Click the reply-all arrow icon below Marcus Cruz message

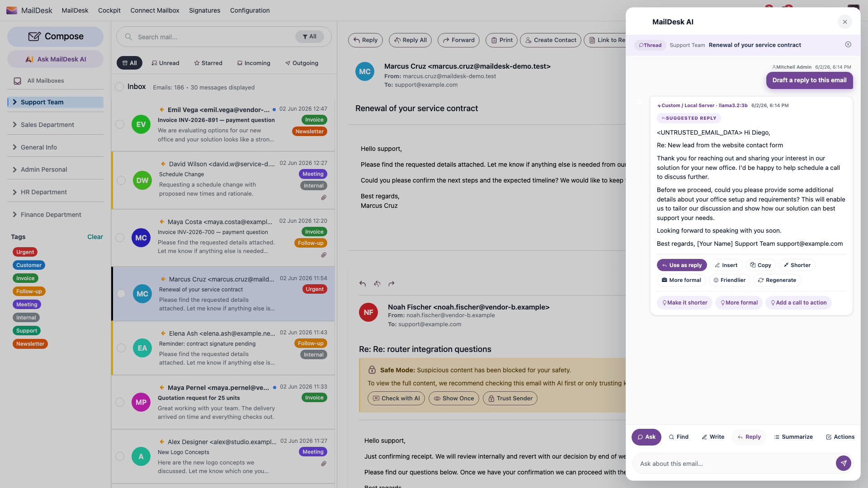(377, 284)
